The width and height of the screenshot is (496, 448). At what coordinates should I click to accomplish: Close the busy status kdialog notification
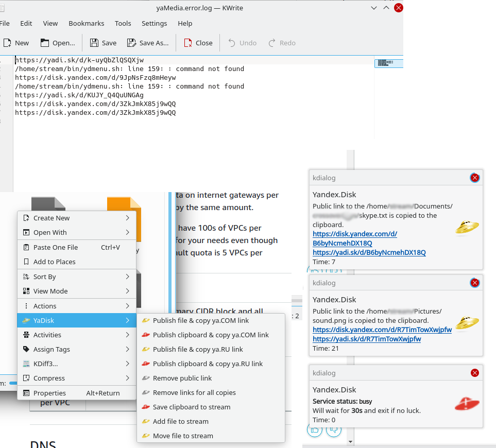click(474, 373)
